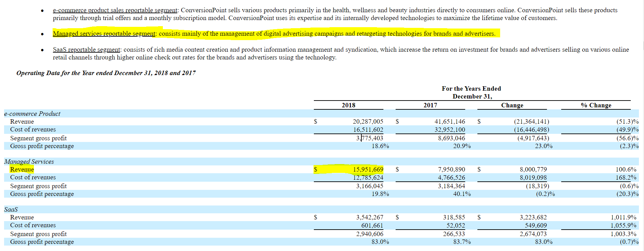This screenshot has height=251, width=644.
Task: Click highlighted Managed Services revenue 15,951,669
Action: click(x=368, y=169)
